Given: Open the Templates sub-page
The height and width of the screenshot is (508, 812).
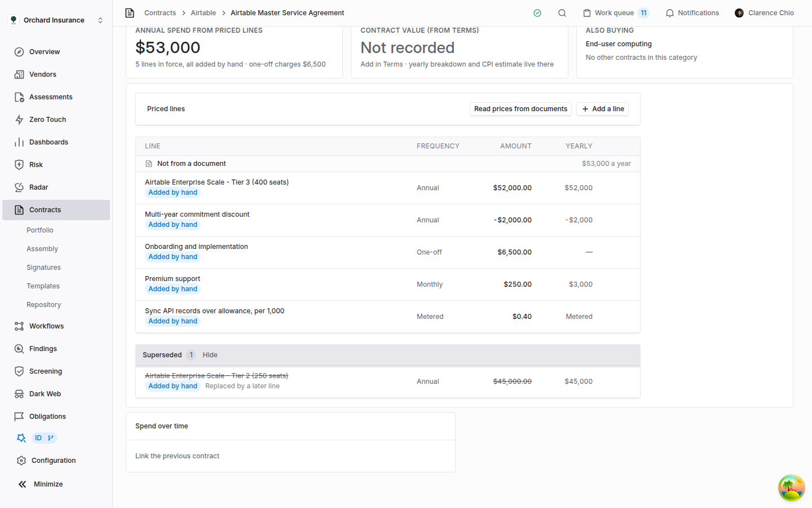Looking at the screenshot, I should (43, 286).
